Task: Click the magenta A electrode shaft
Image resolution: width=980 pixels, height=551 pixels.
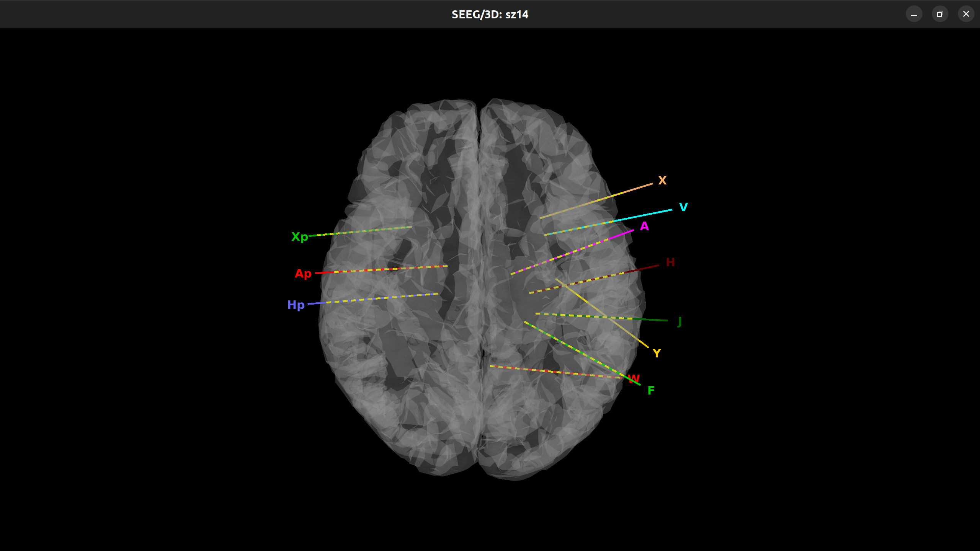Action: (x=572, y=252)
